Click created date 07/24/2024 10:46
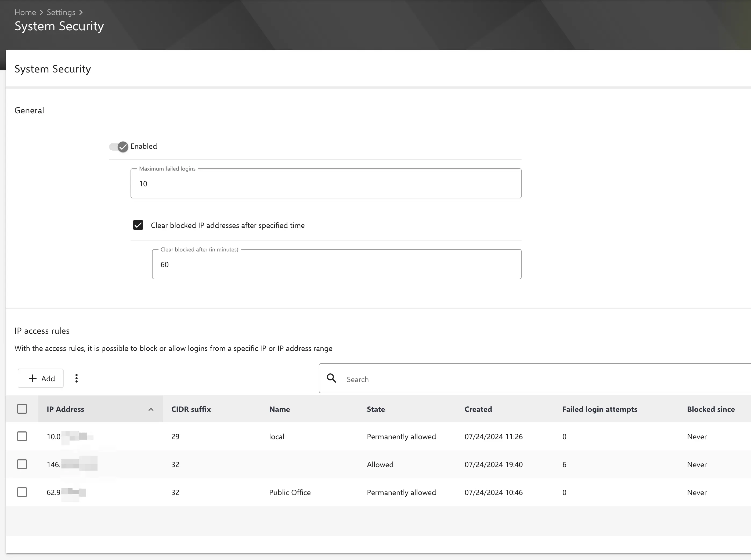The image size is (751, 560). coord(493,492)
